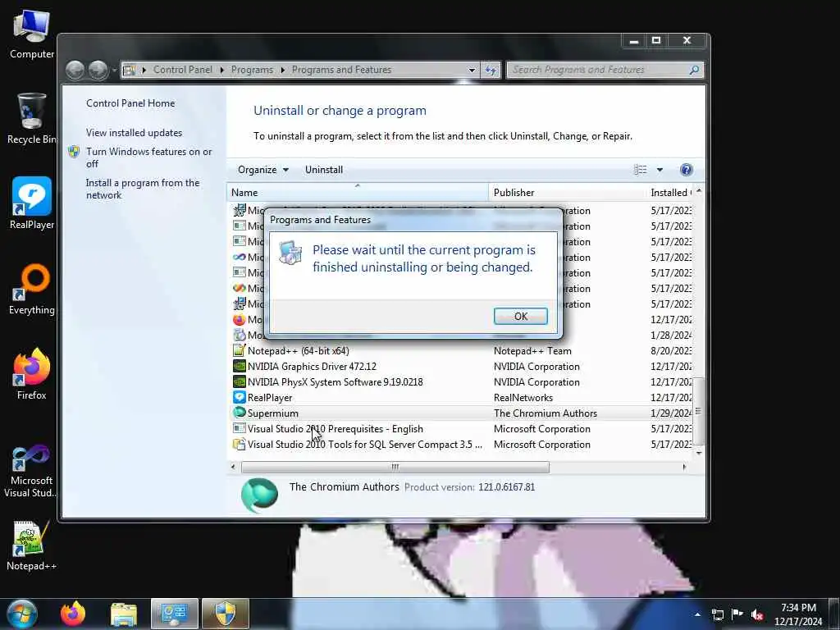Select NVIDIA PhysX System Software row
This screenshot has width=840, height=630.
461,382
